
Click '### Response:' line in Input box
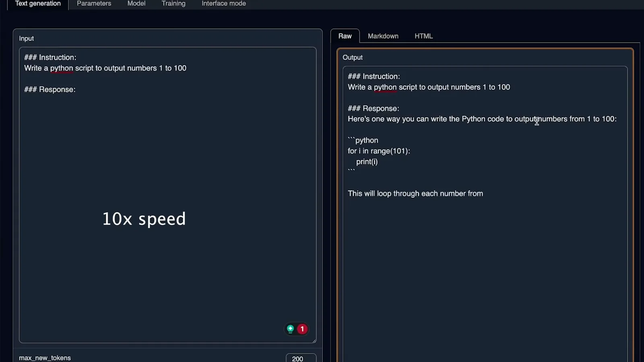(50, 90)
